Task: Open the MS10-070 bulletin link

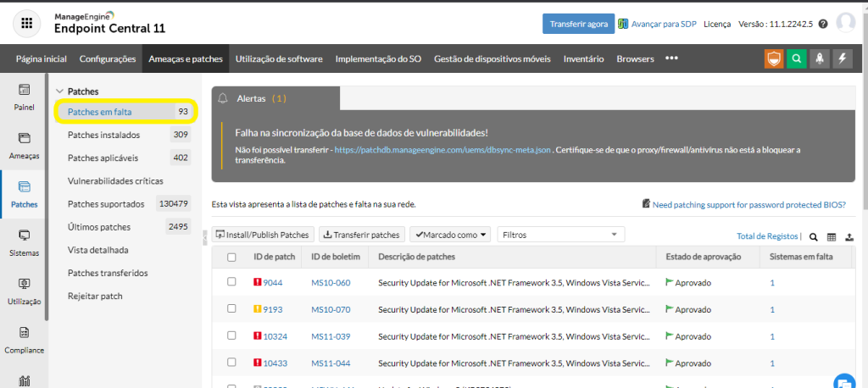Action: [331, 310]
